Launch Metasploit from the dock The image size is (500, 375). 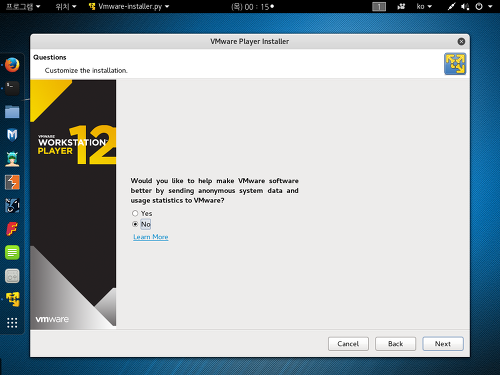[x=12, y=135]
